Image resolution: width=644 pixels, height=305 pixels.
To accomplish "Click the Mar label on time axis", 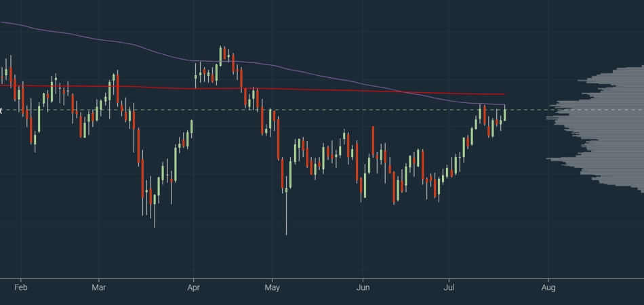I will pyautogui.click(x=98, y=287).
